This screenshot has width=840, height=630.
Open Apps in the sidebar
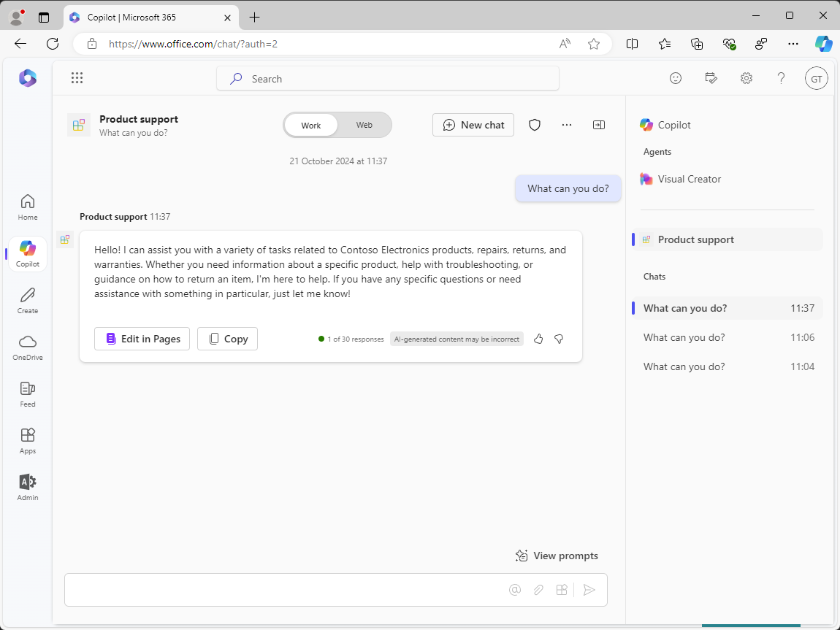click(x=28, y=441)
